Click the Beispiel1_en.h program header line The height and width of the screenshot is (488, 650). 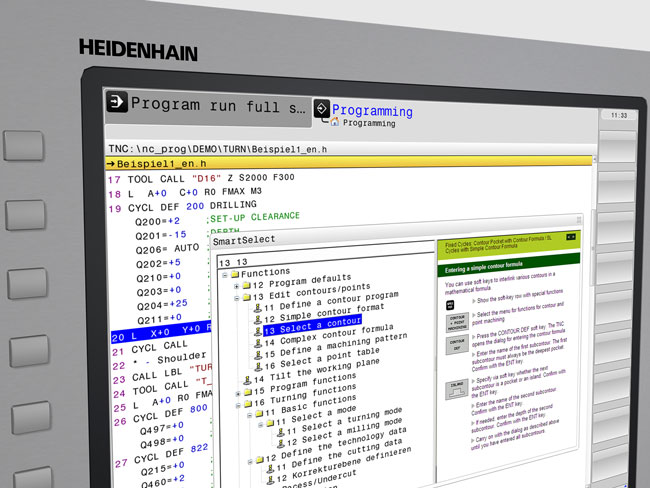click(x=349, y=163)
